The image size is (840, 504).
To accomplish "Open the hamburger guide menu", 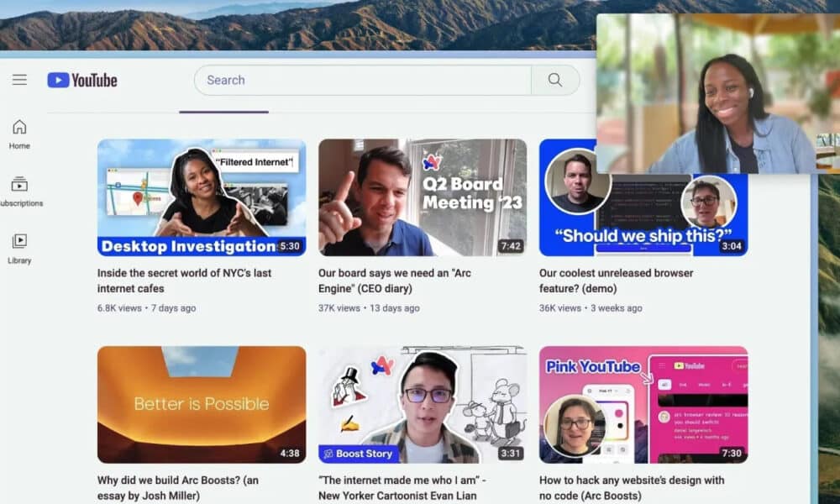I will [20, 80].
